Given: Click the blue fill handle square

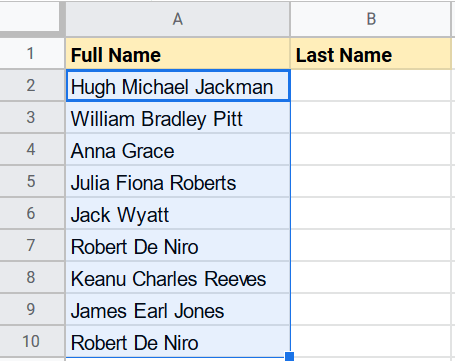Looking at the screenshot, I should [x=290, y=356].
